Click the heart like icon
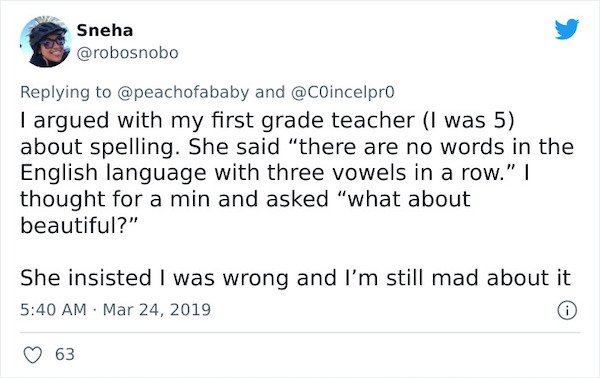The image size is (600, 378). click(33, 355)
